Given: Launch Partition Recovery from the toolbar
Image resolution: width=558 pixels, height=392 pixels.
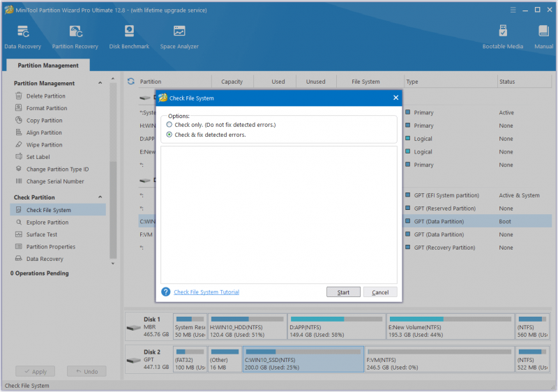Looking at the screenshot, I should point(75,37).
